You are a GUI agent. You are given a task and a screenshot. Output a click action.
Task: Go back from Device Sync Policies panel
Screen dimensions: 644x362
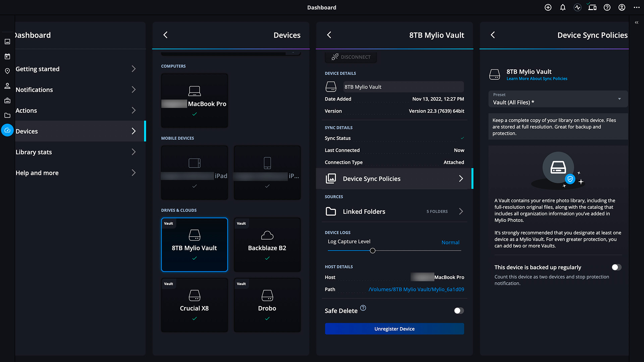493,35
